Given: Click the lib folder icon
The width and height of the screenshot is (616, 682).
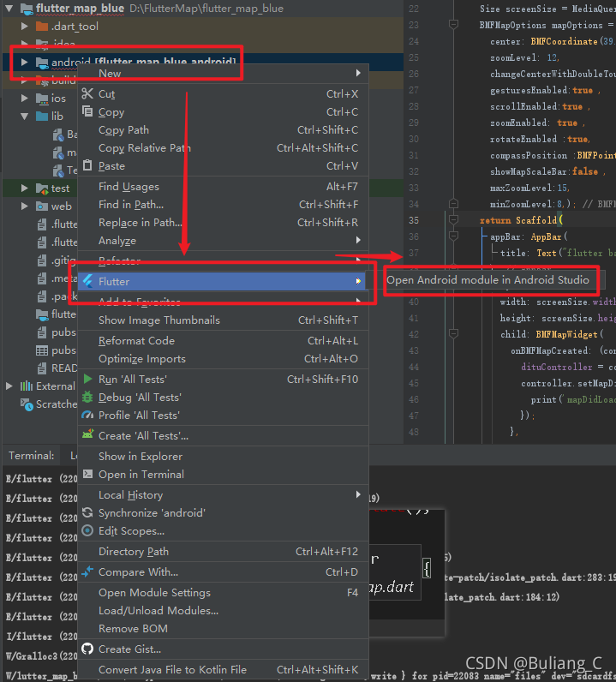Looking at the screenshot, I should (42, 117).
